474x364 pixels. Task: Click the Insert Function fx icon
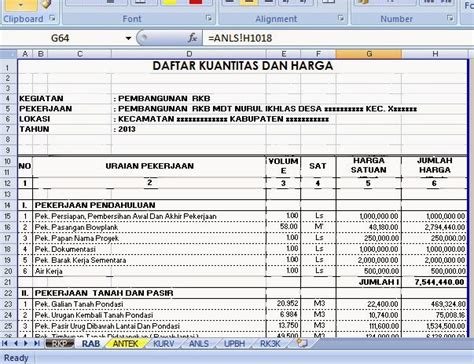pyautogui.click(x=193, y=38)
